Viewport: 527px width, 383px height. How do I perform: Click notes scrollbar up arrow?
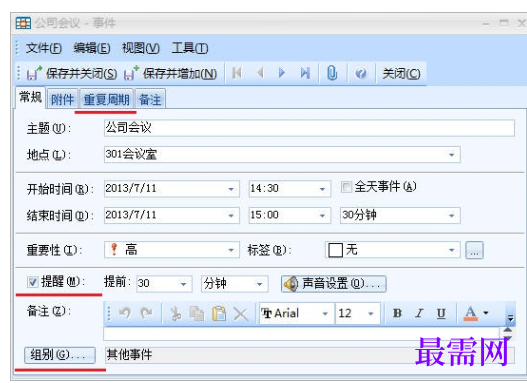click(x=508, y=330)
